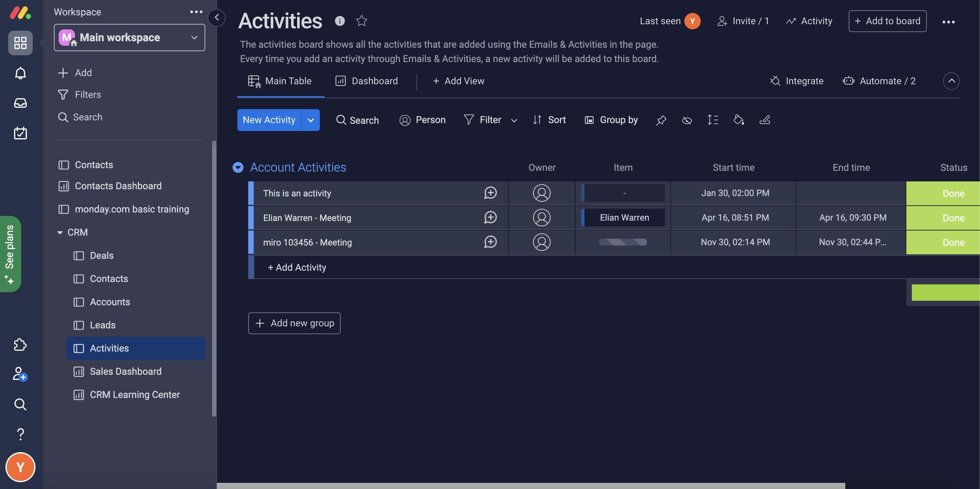Switch to the Dashboard tab
980x489 pixels.
coord(364,80)
